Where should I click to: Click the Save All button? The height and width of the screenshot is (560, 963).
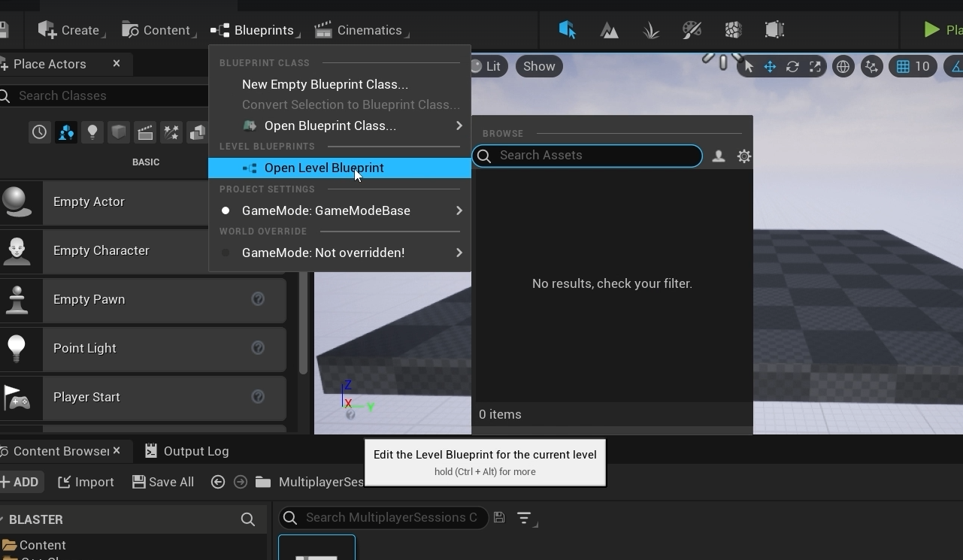[x=163, y=482]
